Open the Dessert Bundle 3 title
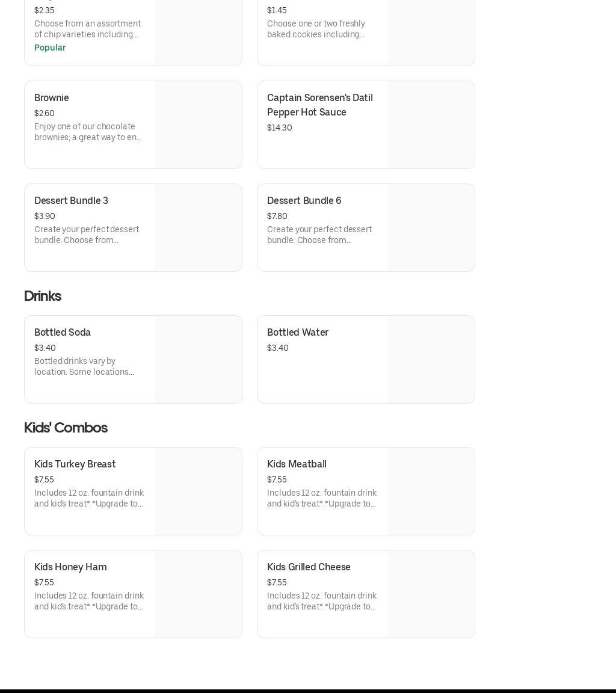Viewport: 616px width, 693px height. click(x=71, y=201)
